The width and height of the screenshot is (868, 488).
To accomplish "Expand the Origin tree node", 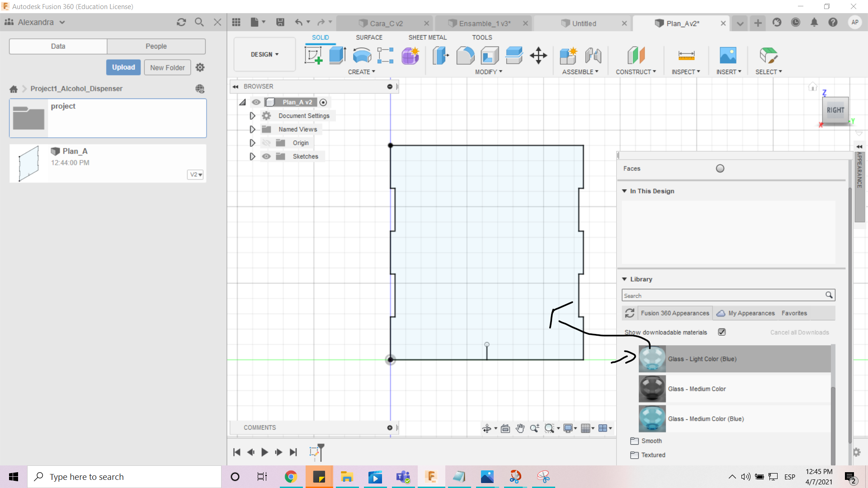I will point(252,143).
